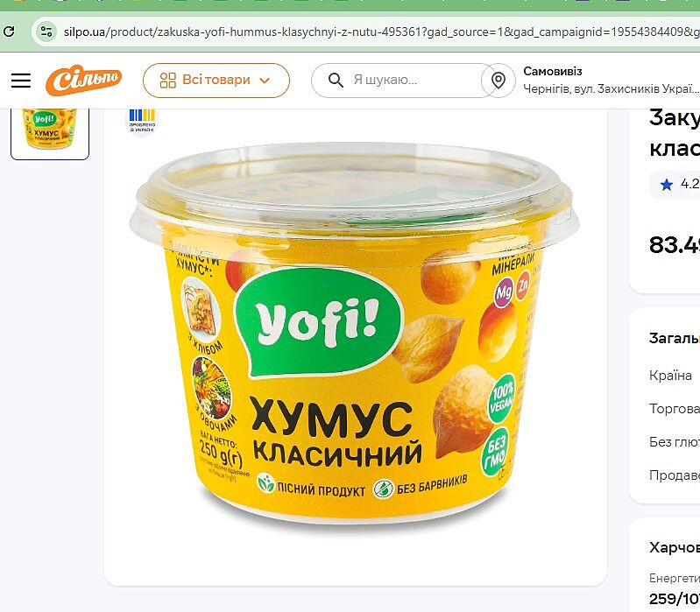Click the made in Ukraine badge
Screen dimensions: 700x612
tap(142, 120)
